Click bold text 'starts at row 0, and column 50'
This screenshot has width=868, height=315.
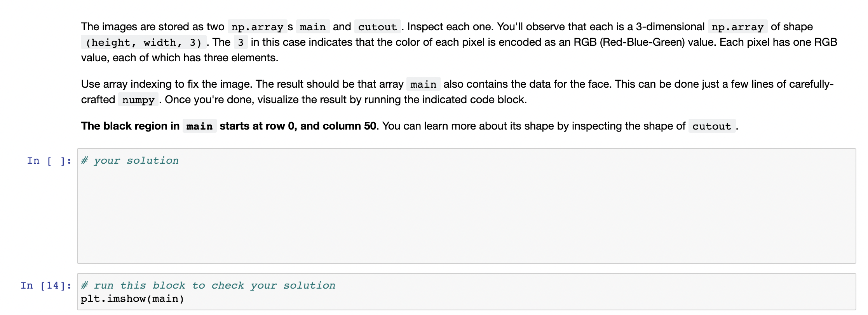click(x=298, y=126)
